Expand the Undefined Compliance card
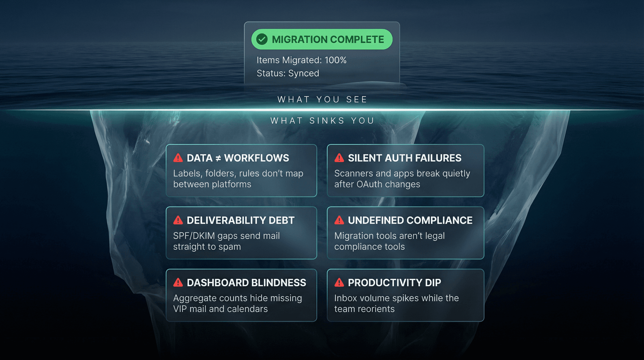644x360 pixels. [x=405, y=233]
